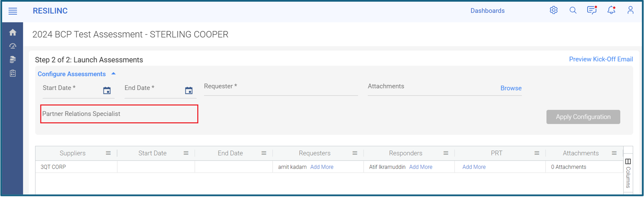Open the stacked data sidebar icon
This screenshot has width=644, height=197.
[x=13, y=59]
